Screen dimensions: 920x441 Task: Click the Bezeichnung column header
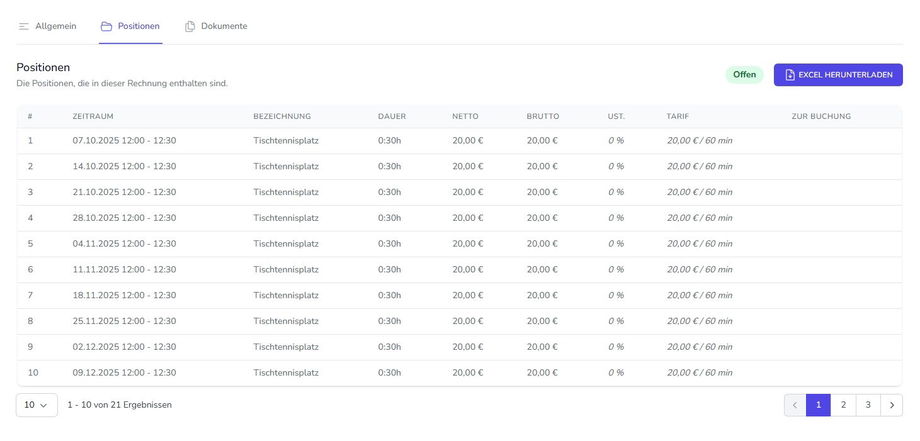[x=282, y=116]
